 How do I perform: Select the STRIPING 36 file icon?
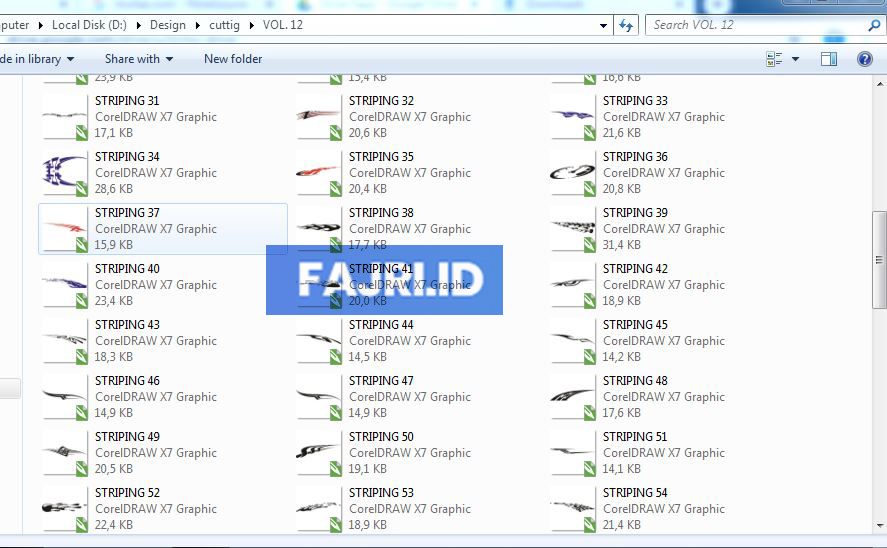click(573, 173)
